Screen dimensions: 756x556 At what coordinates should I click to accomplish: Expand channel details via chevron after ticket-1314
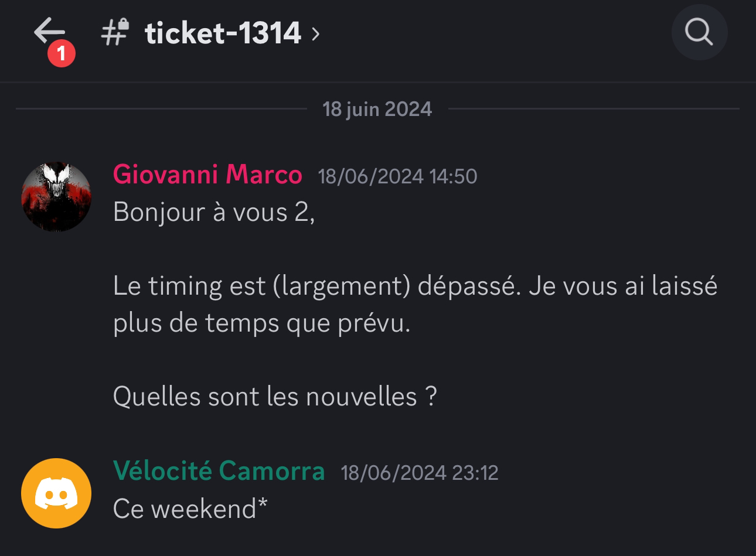[315, 33]
